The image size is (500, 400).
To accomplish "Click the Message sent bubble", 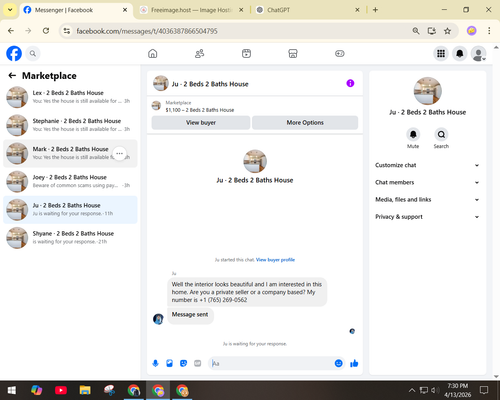I will (190, 315).
